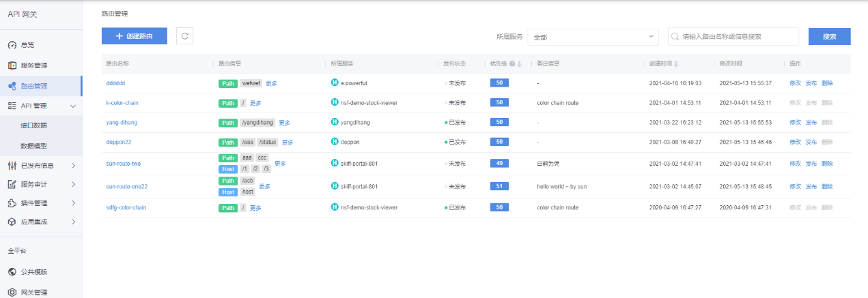Viewport: 868px width, 298px height.
Task: Focus the route name search input field
Action: click(x=738, y=37)
